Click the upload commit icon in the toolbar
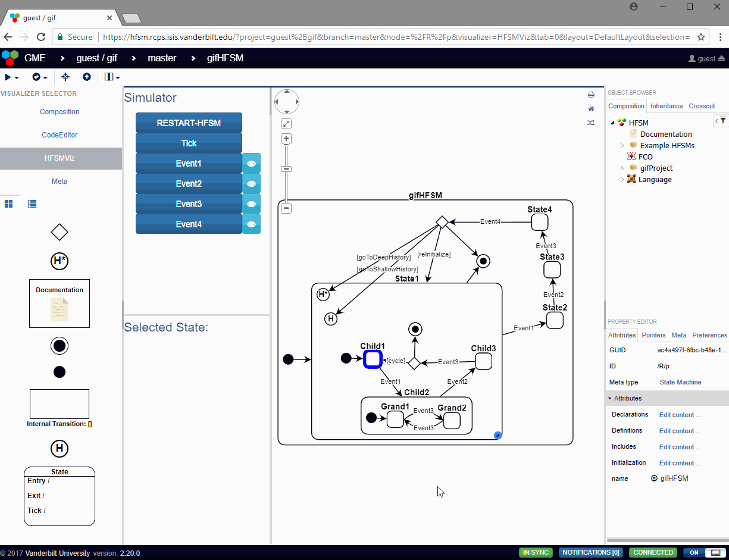Screen dimensions: 729x560 click(87, 77)
